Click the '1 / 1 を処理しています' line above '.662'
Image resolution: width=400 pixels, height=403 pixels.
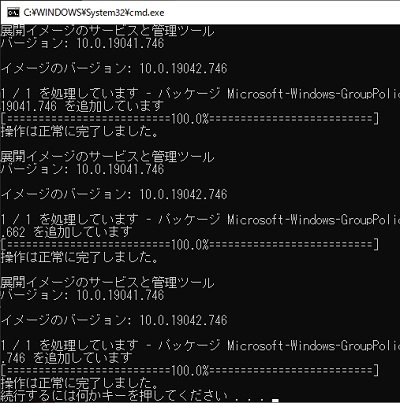(x=200, y=220)
